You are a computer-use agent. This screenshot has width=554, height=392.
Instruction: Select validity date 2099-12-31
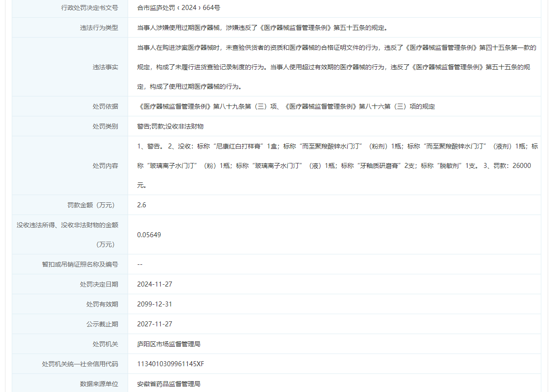coord(155,304)
